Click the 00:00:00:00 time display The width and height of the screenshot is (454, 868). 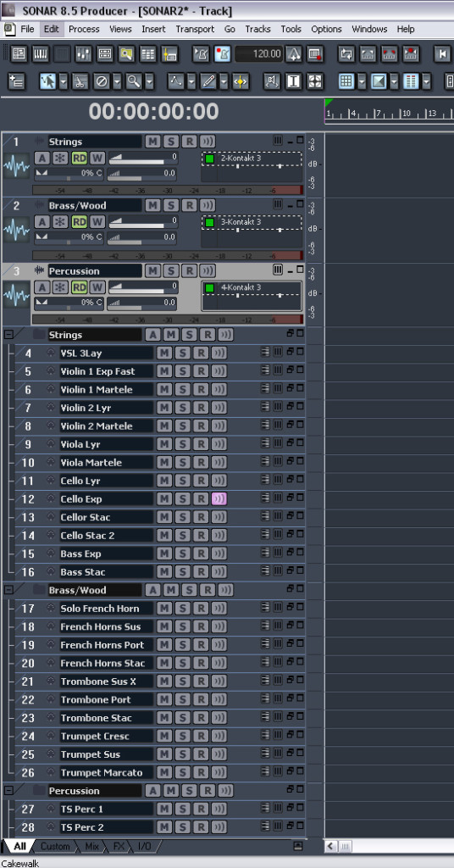click(153, 112)
